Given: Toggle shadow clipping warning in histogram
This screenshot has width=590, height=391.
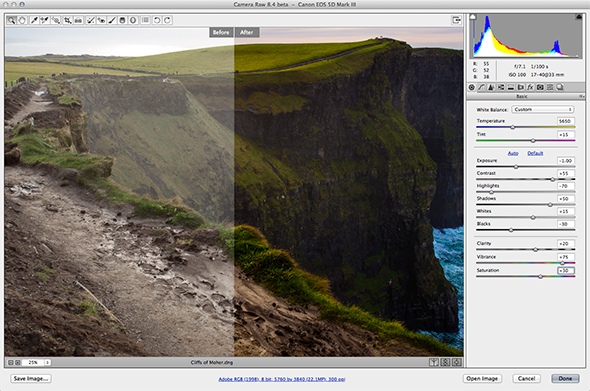Looking at the screenshot, I should point(473,17).
